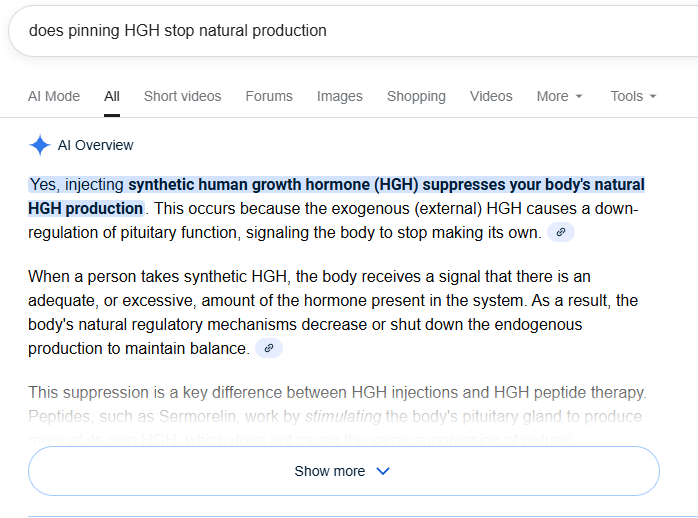Click the chevron arrow beside Show more

(382, 471)
